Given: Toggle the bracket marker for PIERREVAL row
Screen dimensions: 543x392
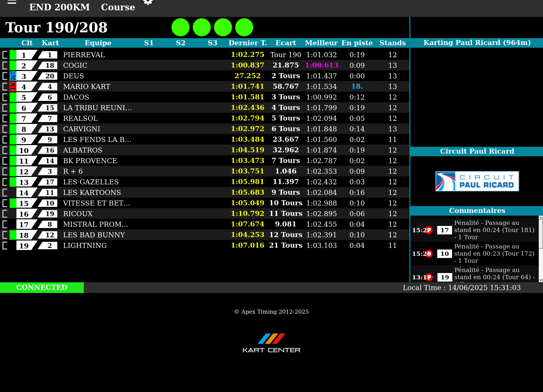Looking at the screenshot, I should [5, 55].
